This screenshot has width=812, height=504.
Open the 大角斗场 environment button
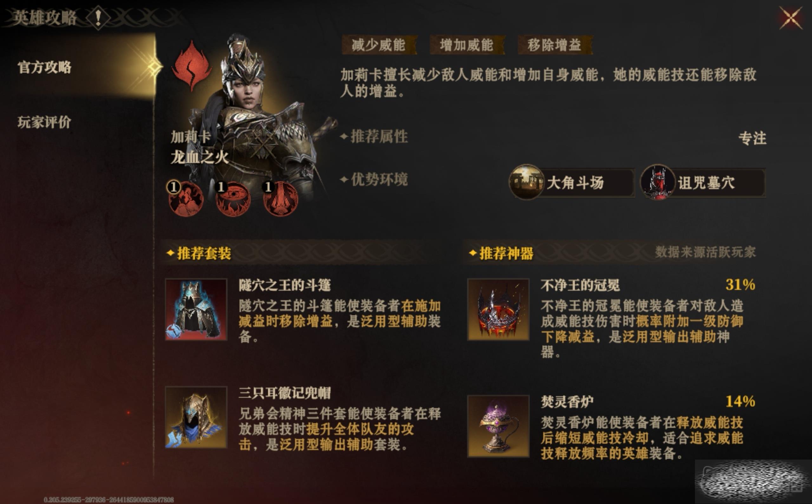tap(571, 182)
